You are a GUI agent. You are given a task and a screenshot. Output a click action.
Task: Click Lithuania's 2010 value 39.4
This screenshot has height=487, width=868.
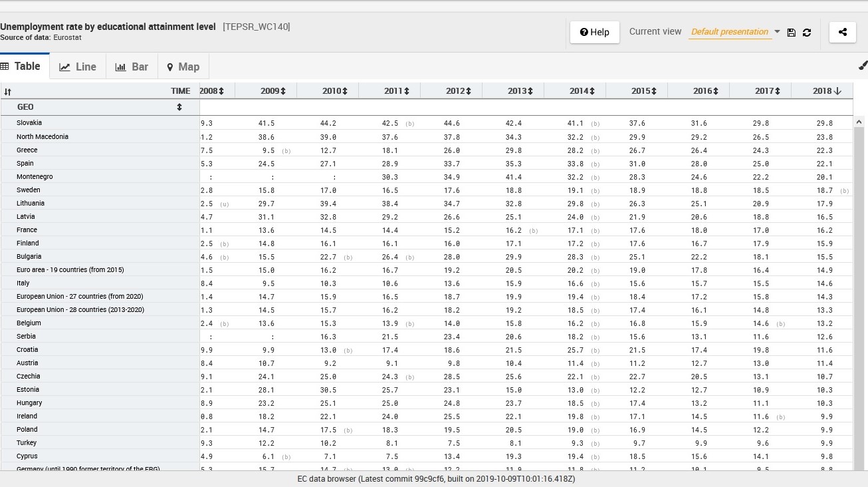click(328, 204)
